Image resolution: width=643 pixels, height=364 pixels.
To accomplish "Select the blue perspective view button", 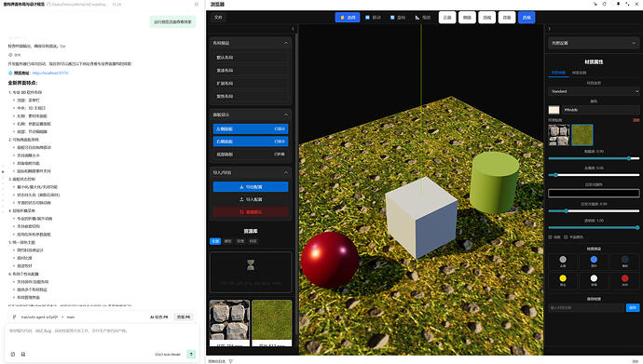I will pyautogui.click(x=527, y=18).
